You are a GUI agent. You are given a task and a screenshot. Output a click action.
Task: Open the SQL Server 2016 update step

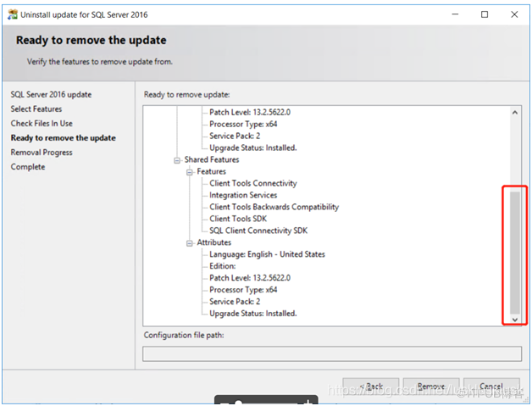click(x=51, y=94)
